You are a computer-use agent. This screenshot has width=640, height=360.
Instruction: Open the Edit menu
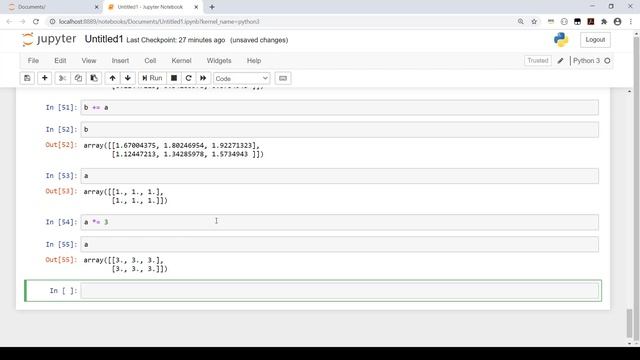(60, 60)
